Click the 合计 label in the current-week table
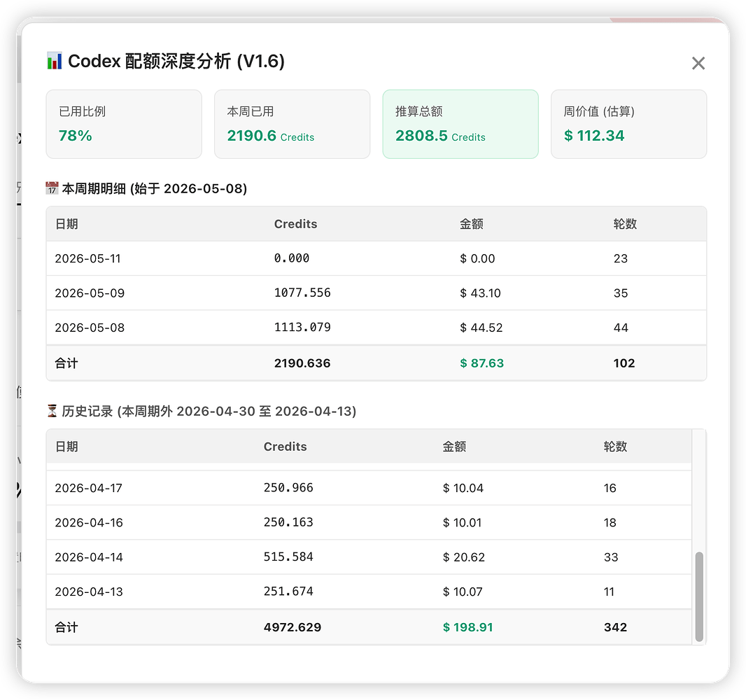 pos(66,363)
